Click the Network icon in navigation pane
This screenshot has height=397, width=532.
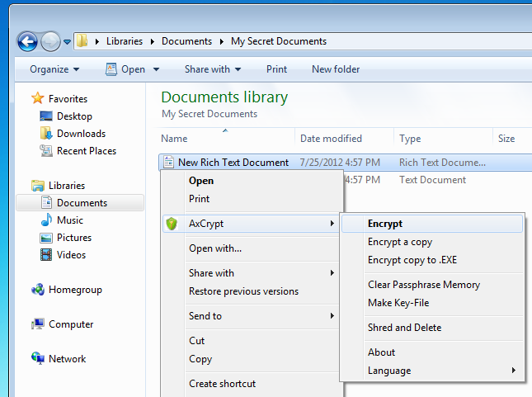point(37,359)
